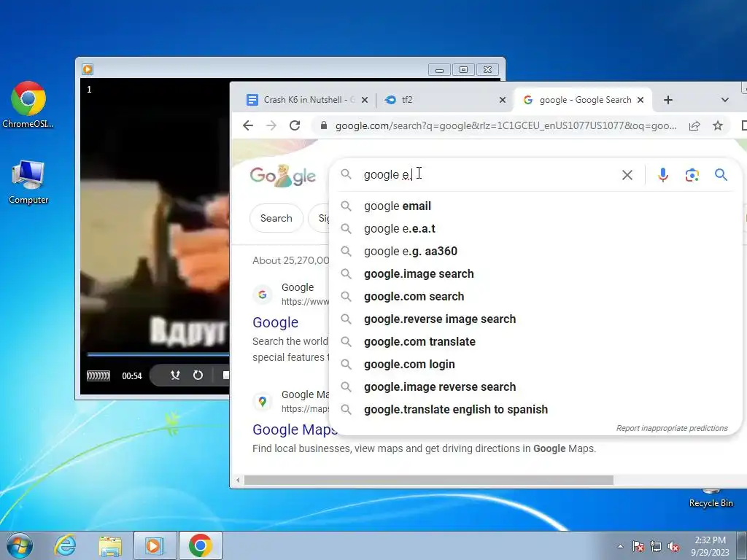The height and width of the screenshot is (560, 747).
Task: Click the Chrome address bar URL
Action: (506, 125)
